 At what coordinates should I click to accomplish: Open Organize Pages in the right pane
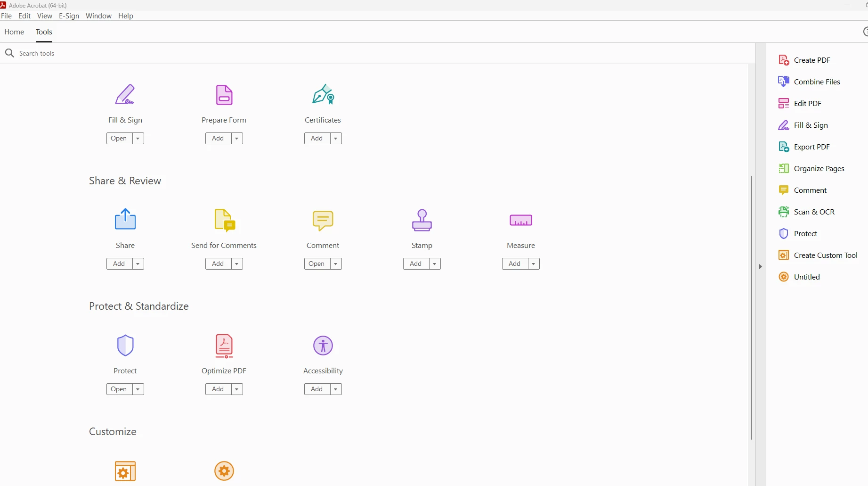tap(811, 168)
